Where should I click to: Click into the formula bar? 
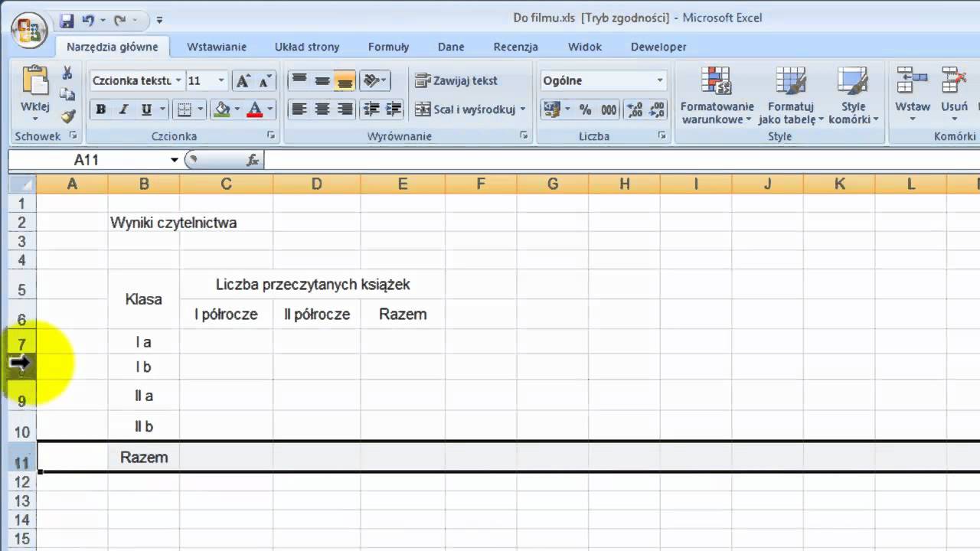(620, 160)
